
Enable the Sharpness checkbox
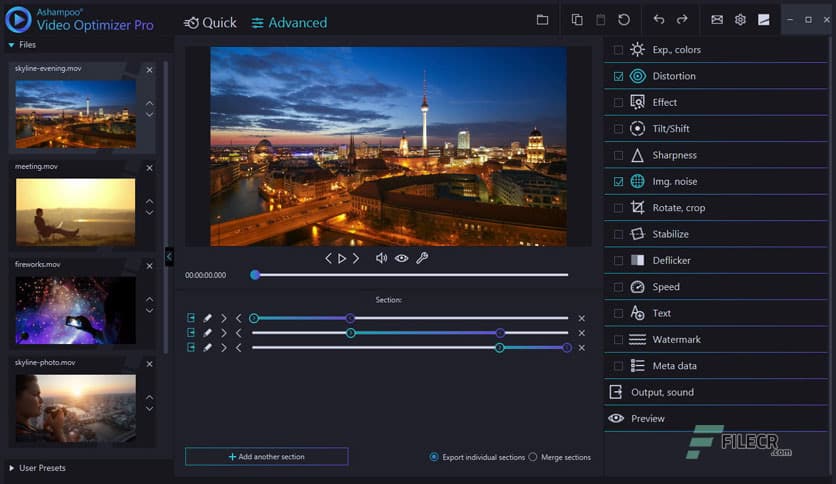(x=618, y=155)
